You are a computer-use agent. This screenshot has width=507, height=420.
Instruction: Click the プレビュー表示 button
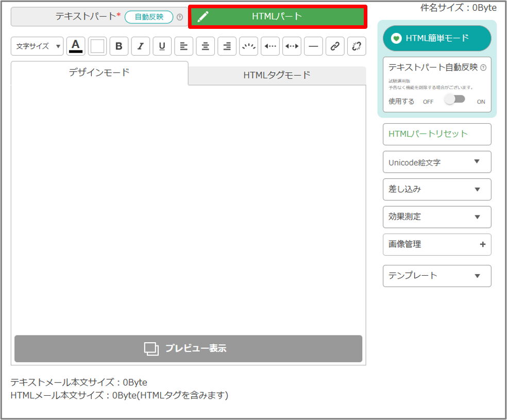pyautogui.click(x=188, y=348)
